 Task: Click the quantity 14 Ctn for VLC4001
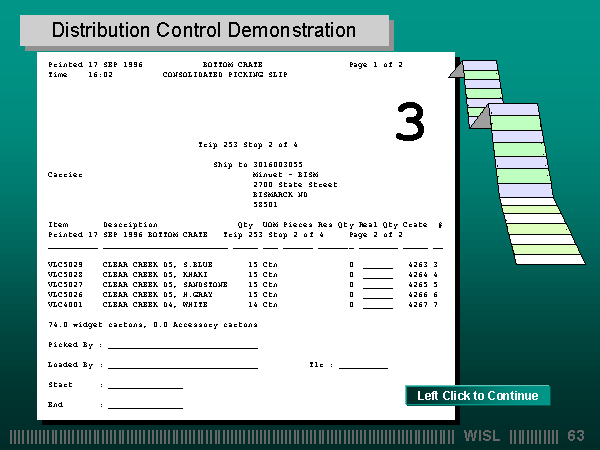[x=262, y=304]
